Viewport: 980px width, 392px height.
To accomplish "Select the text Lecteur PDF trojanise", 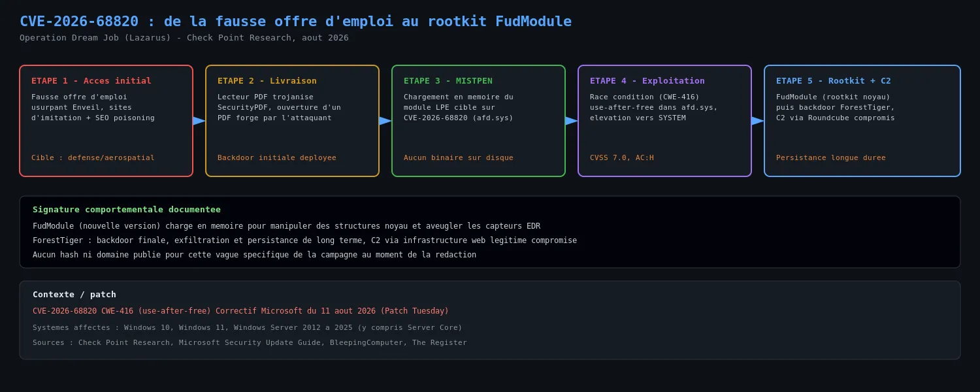I will 265,97.
